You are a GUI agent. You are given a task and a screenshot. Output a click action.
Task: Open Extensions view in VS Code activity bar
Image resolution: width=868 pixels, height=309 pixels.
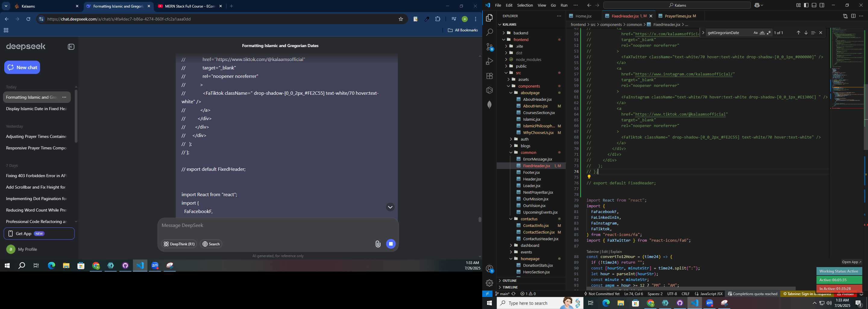tap(489, 76)
